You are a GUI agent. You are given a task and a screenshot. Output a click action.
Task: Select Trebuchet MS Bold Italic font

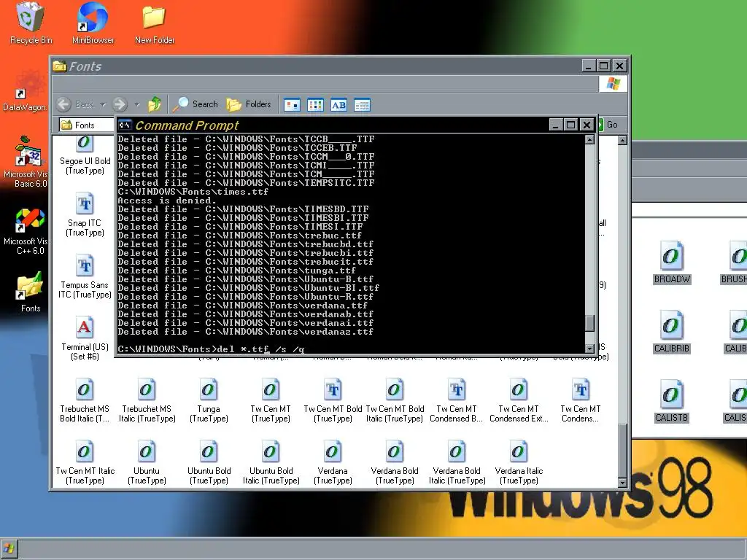85,400
